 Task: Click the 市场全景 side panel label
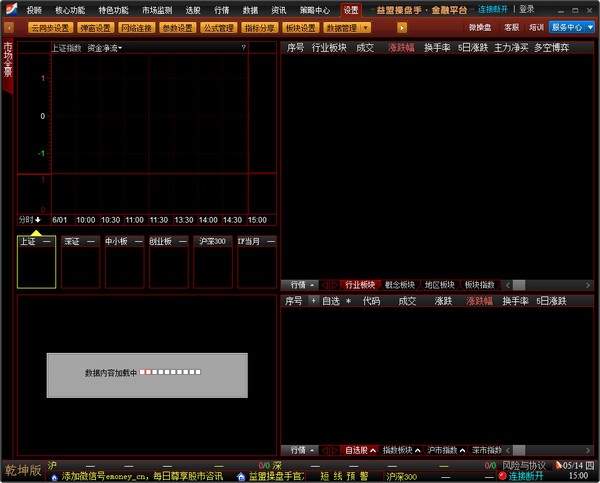coord(8,62)
